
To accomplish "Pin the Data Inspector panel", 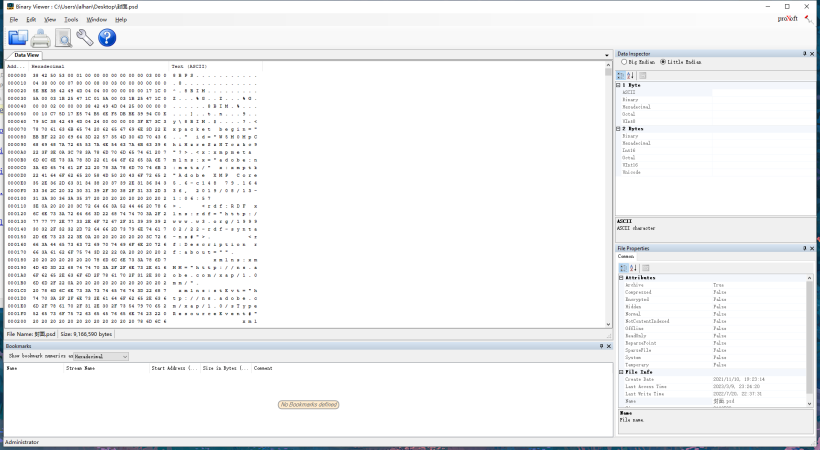I will [x=804, y=54].
